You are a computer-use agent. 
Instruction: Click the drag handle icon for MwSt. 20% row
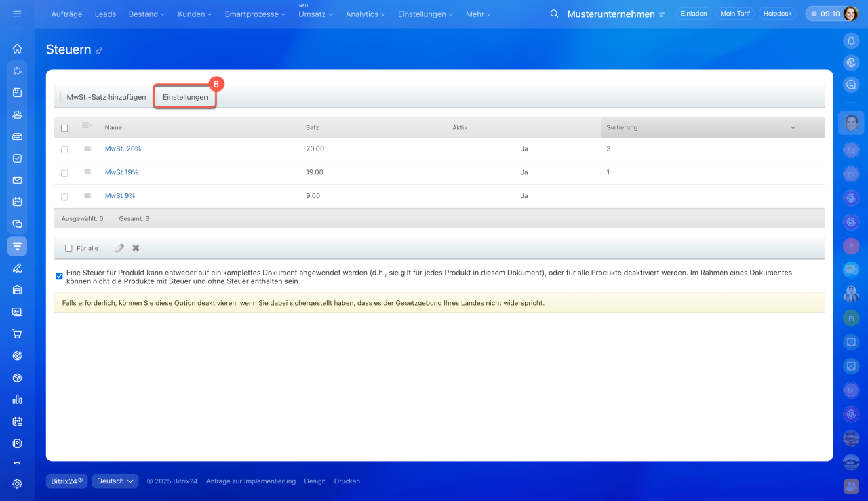coord(87,148)
